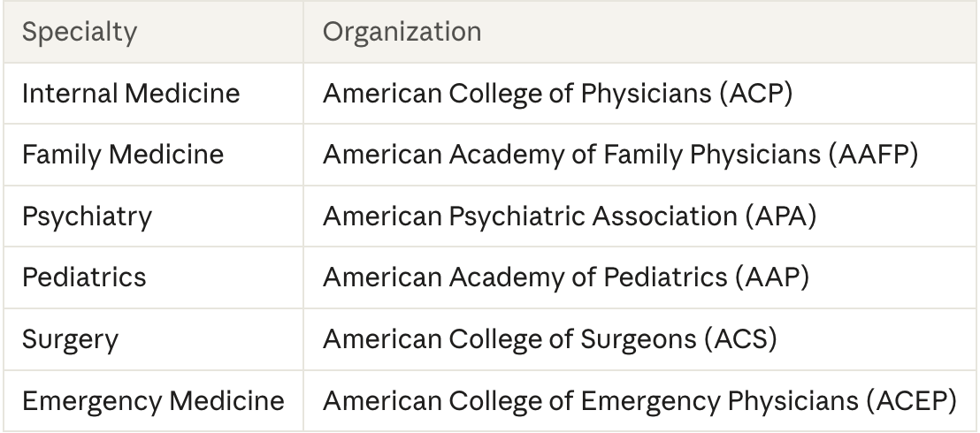
Task: Click the Specialty column header
Action: (154, 32)
